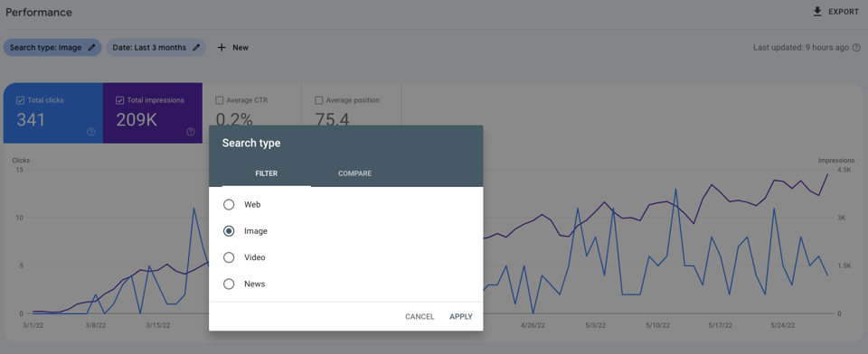This screenshot has width=868, height=354.
Task: Click the EXPORT label
Action: (844, 12)
